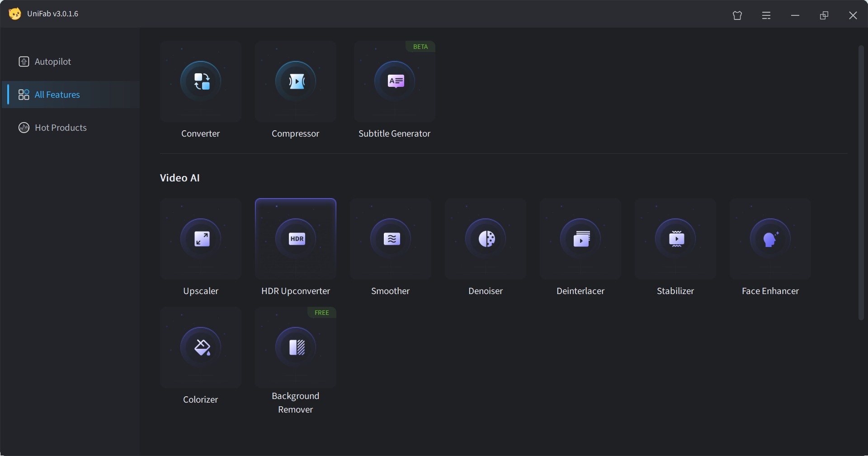This screenshot has width=868, height=456.
Task: Click the All Features grid icon
Action: tap(24, 95)
